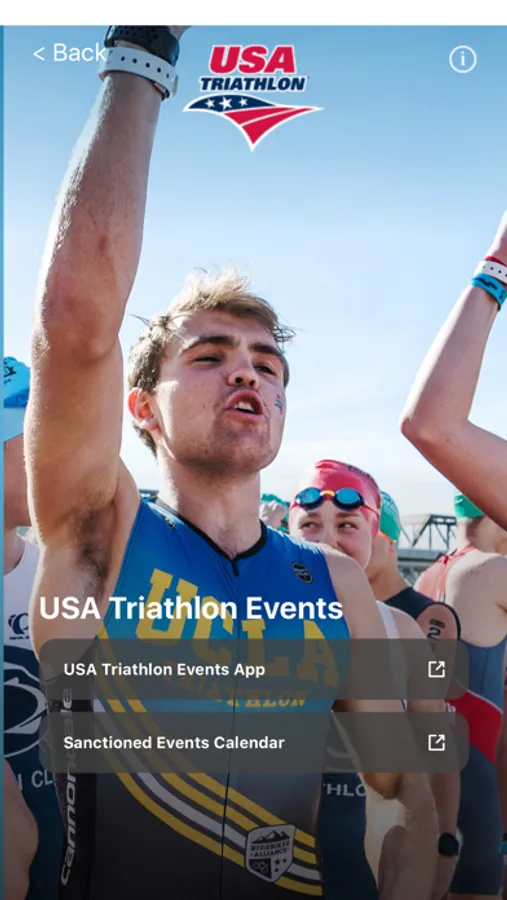Tap the Ridebiker Alliance shield badge
The image size is (507, 900).
(x=270, y=851)
